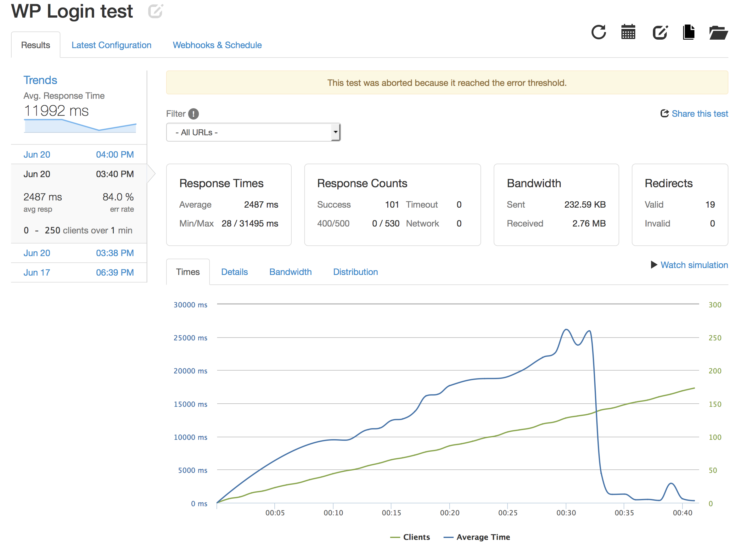This screenshot has height=560, width=752.
Task: Click the Bandwidth card heading
Action: pyautogui.click(x=534, y=183)
